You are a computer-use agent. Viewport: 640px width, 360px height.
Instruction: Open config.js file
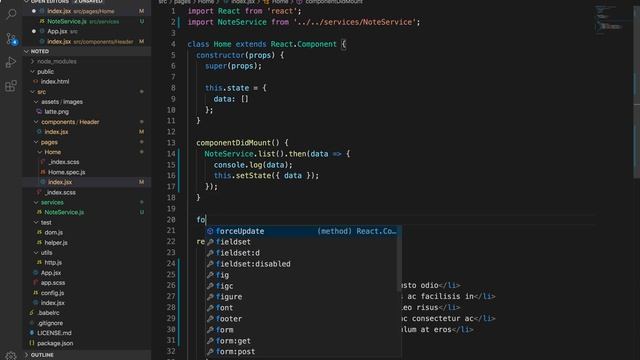click(52, 293)
